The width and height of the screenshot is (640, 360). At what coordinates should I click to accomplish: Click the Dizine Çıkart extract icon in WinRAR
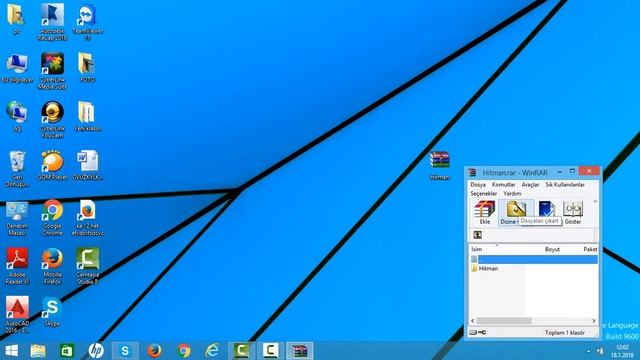[x=516, y=212]
